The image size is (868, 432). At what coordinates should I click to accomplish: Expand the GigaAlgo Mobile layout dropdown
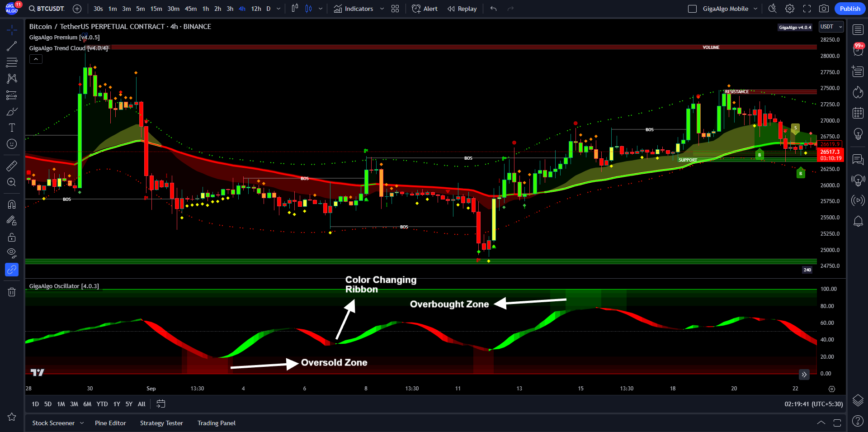(x=755, y=9)
